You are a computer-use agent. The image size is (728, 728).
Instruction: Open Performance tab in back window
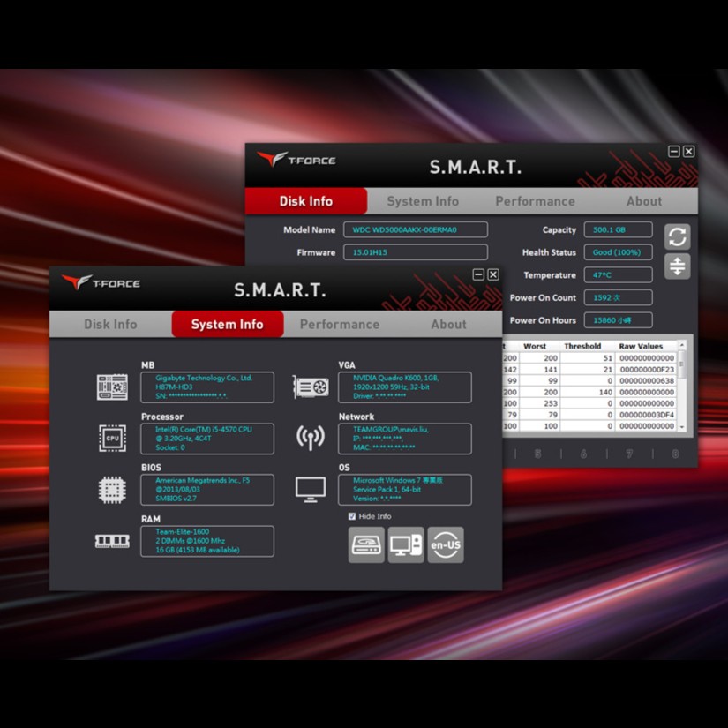point(535,201)
